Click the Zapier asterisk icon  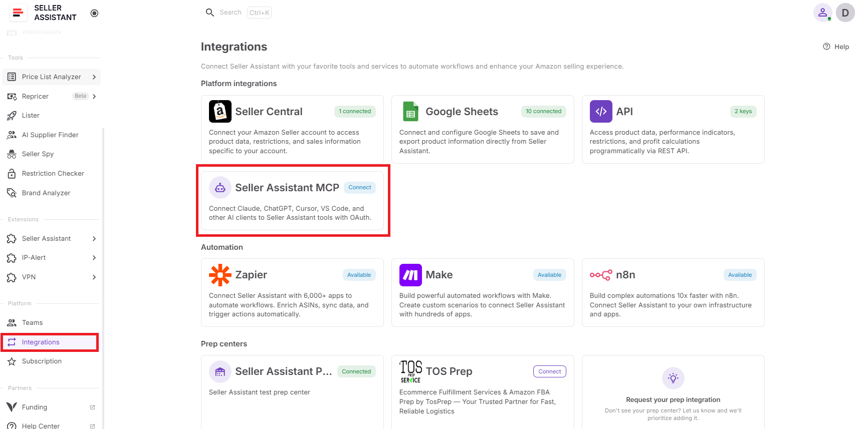[220, 275]
